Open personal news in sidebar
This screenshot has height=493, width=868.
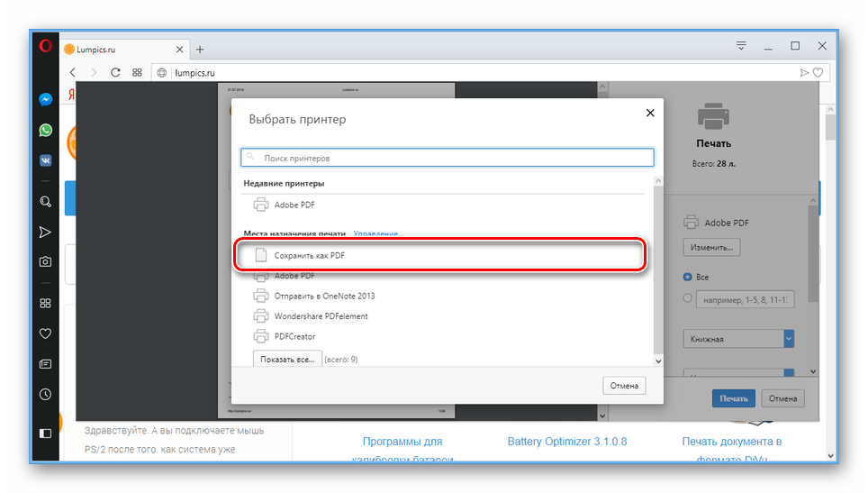[x=45, y=364]
